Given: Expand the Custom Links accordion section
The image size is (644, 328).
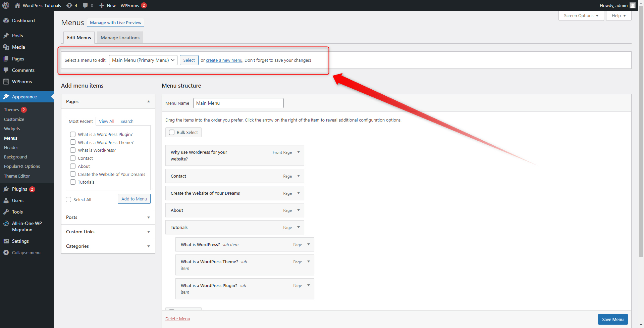Looking at the screenshot, I should point(108,232).
